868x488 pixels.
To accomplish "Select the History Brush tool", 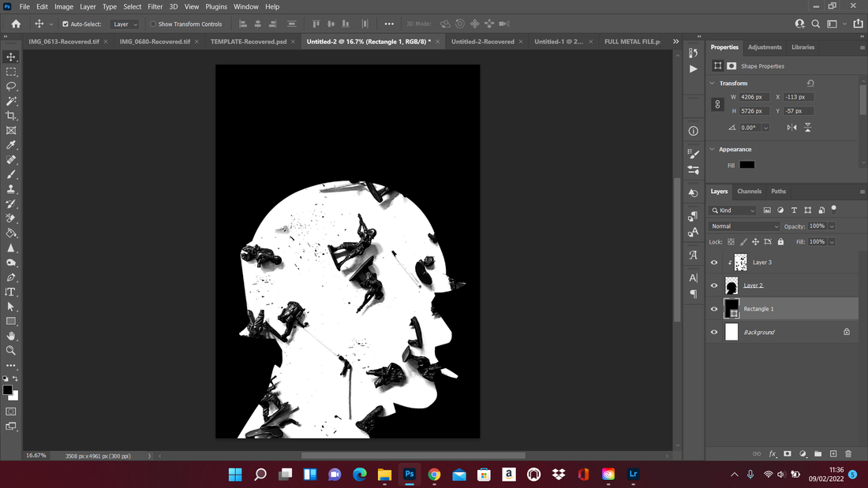I will pos(10,203).
